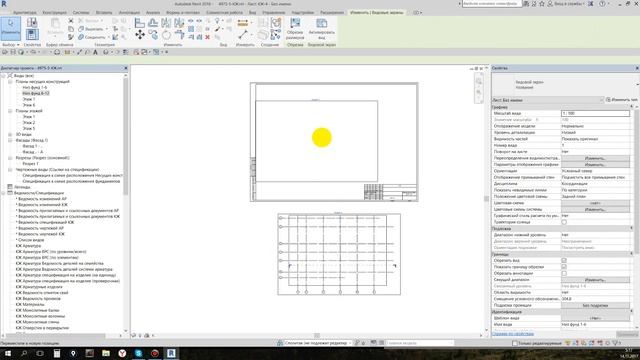Select the Move tool icon
Screen dimensions: 640x360
click(140, 35)
